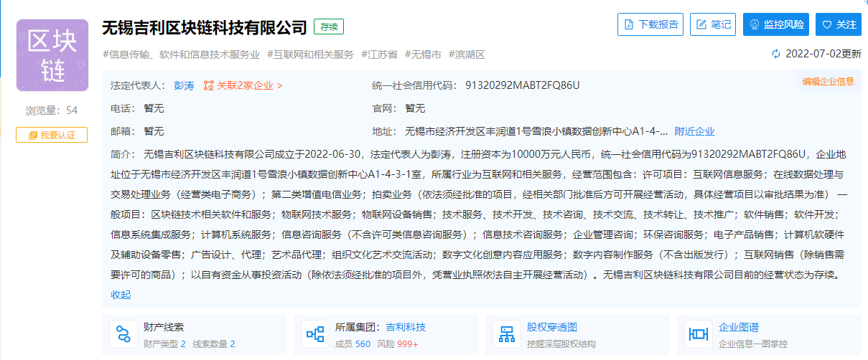Select the #互联网和相关服务 tag
Image resolution: width=868 pixels, height=360 pixels.
[310, 54]
